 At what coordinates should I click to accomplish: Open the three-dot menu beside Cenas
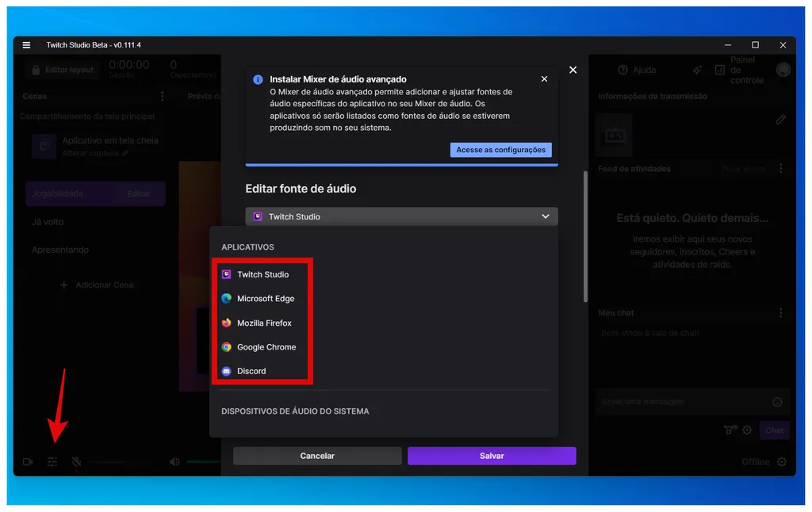click(162, 95)
